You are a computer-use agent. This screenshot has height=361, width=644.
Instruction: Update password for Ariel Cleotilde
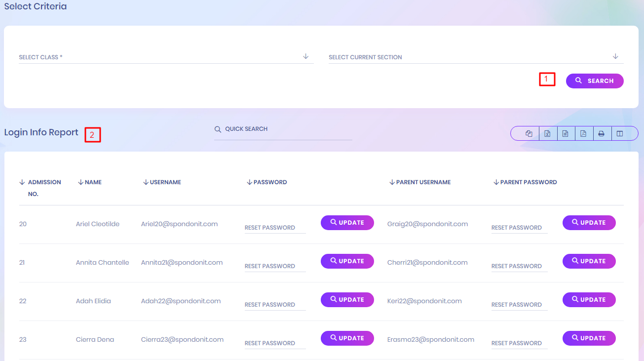pyautogui.click(x=347, y=223)
